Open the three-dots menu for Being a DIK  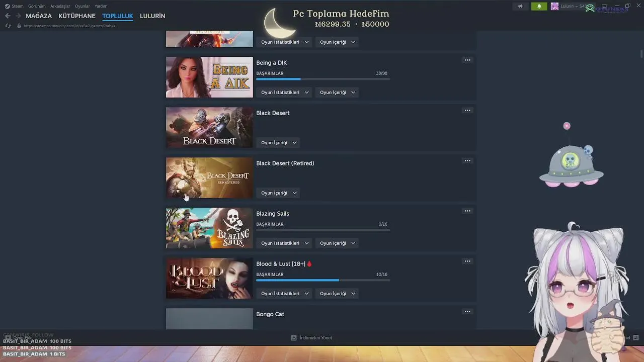pos(467,60)
